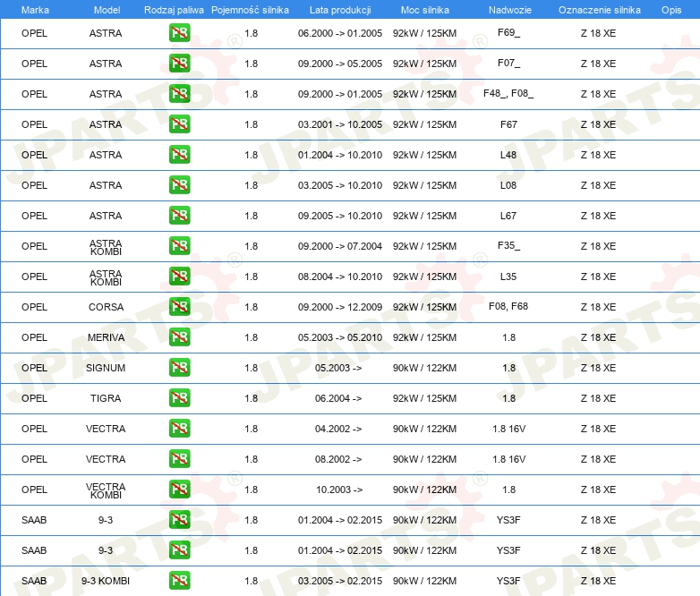Select the date '03.2005 -> 10.2010'

coord(340,185)
